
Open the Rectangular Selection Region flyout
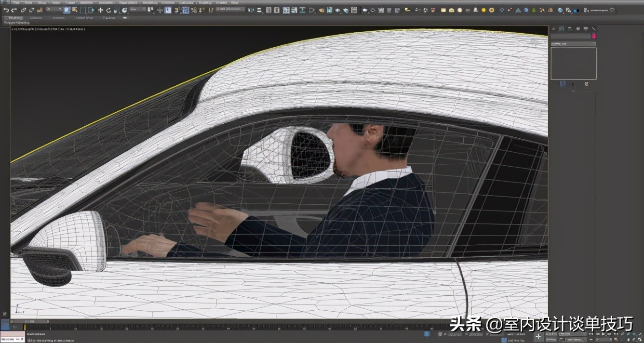coord(83,10)
